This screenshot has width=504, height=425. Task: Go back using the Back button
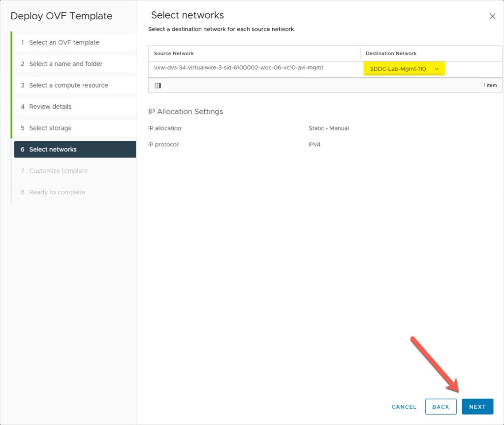pos(441,407)
